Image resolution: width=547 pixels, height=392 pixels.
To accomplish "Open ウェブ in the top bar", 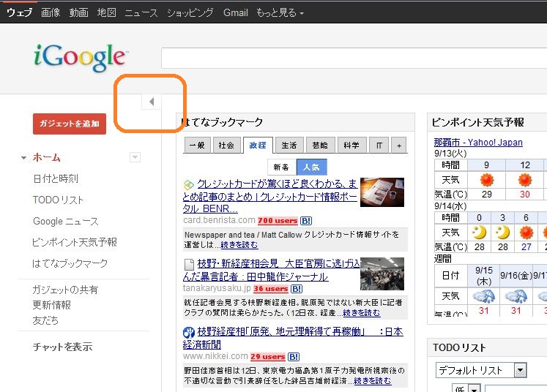I will (x=20, y=13).
